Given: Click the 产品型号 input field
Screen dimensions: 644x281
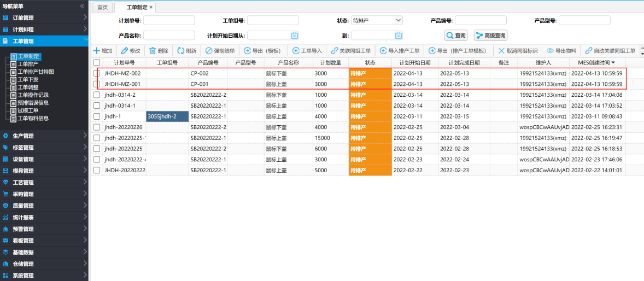Looking at the screenshot, I should (584, 20).
